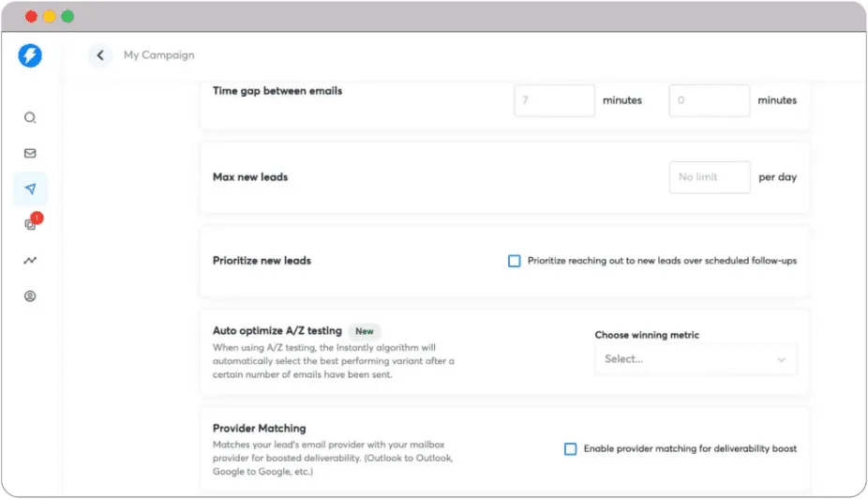Click the green macOS maximize window button
This screenshot has height=499, width=868.
[x=67, y=17]
